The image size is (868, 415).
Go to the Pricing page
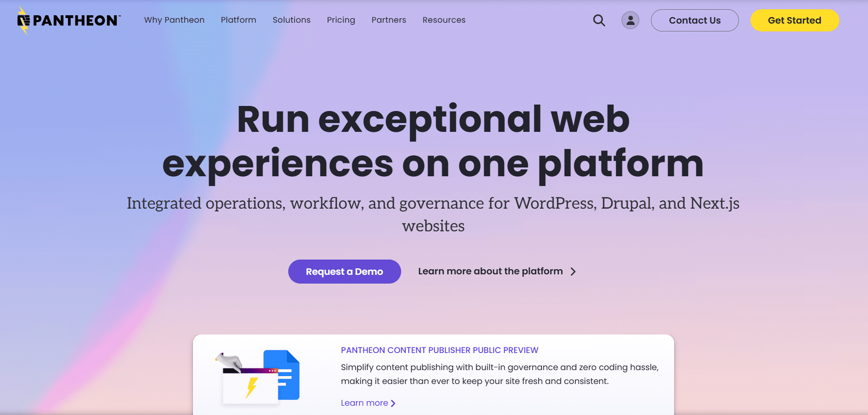coord(341,20)
